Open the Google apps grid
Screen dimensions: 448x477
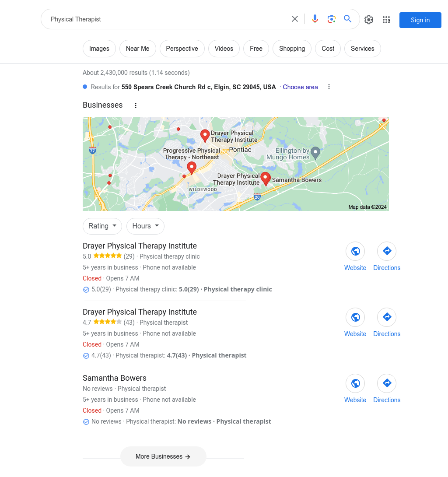(386, 20)
